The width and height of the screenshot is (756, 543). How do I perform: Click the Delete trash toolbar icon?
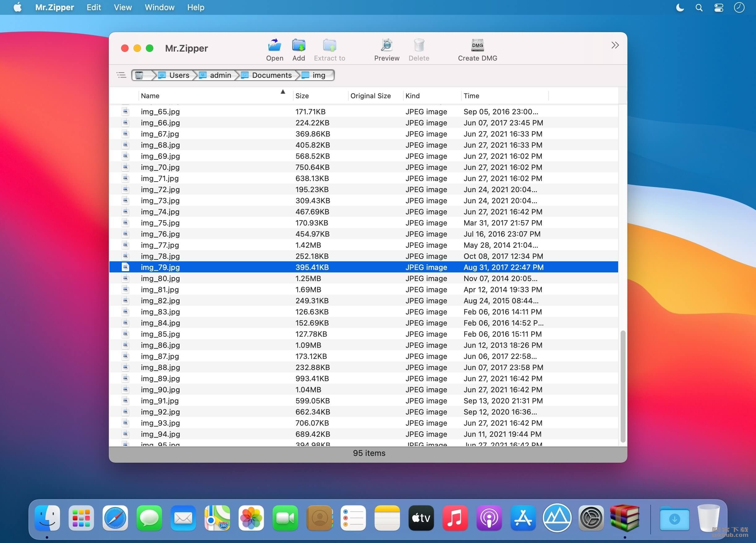[419, 45]
